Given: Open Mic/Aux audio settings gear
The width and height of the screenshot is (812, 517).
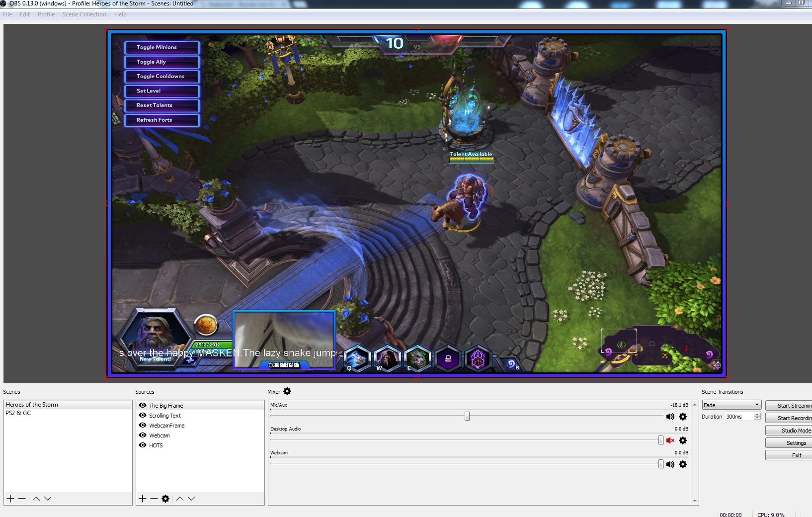Looking at the screenshot, I should coord(683,417).
